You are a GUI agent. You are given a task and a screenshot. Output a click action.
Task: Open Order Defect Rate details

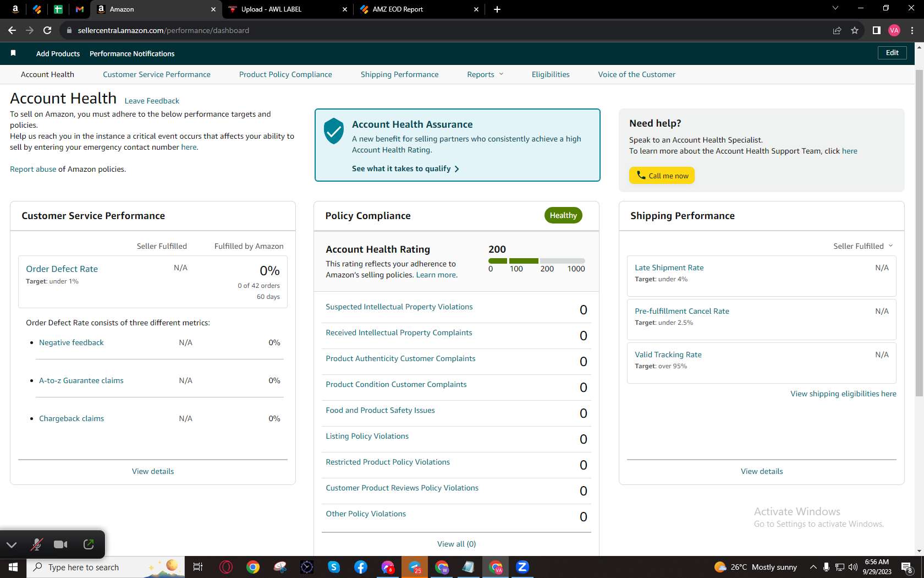[62, 269]
